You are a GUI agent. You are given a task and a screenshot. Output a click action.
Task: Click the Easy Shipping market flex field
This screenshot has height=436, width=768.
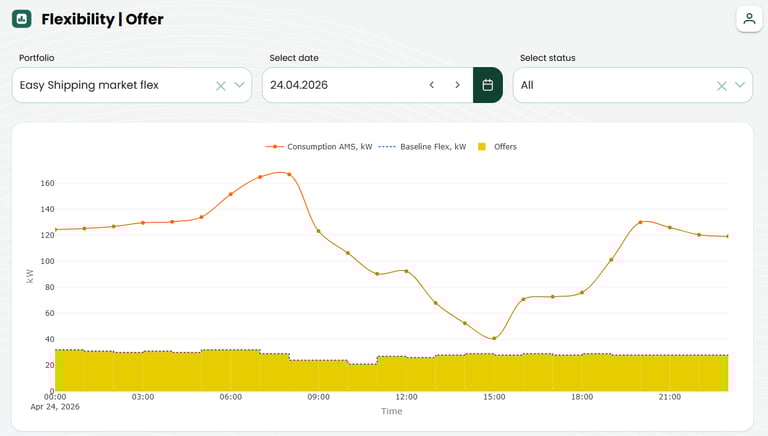coord(110,86)
